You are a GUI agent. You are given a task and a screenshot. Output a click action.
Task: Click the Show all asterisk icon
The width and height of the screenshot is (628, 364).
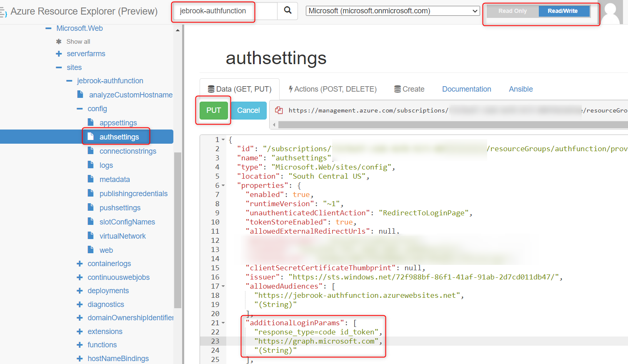pyautogui.click(x=58, y=41)
